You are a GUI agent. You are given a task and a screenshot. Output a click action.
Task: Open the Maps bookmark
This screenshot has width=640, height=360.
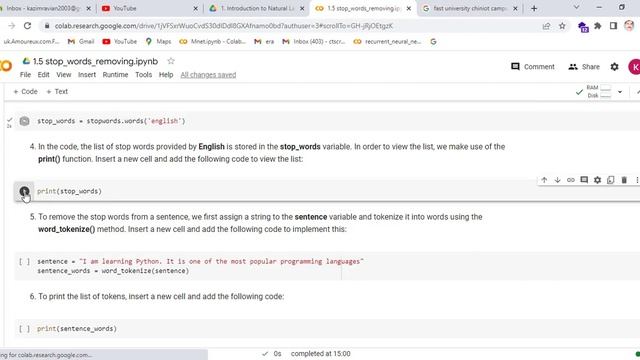point(158,42)
